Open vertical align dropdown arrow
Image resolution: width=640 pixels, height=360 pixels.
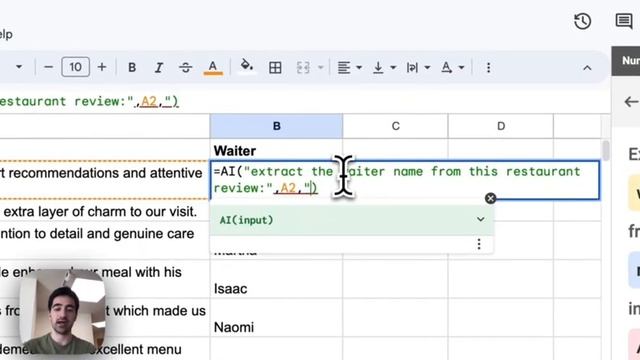click(393, 67)
